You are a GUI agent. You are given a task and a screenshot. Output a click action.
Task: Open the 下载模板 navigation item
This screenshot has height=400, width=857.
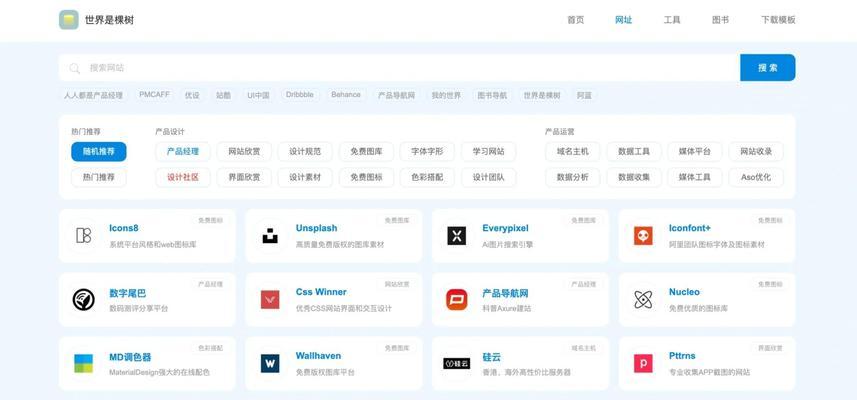[x=778, y=20]
